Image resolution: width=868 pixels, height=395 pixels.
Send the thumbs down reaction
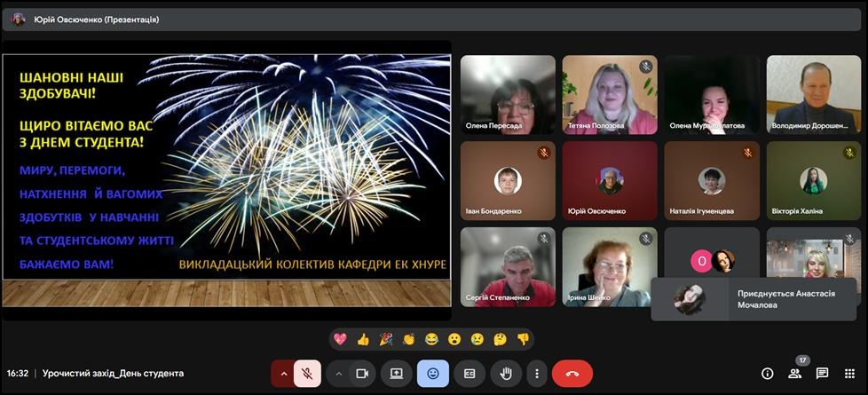click(523, 339)
